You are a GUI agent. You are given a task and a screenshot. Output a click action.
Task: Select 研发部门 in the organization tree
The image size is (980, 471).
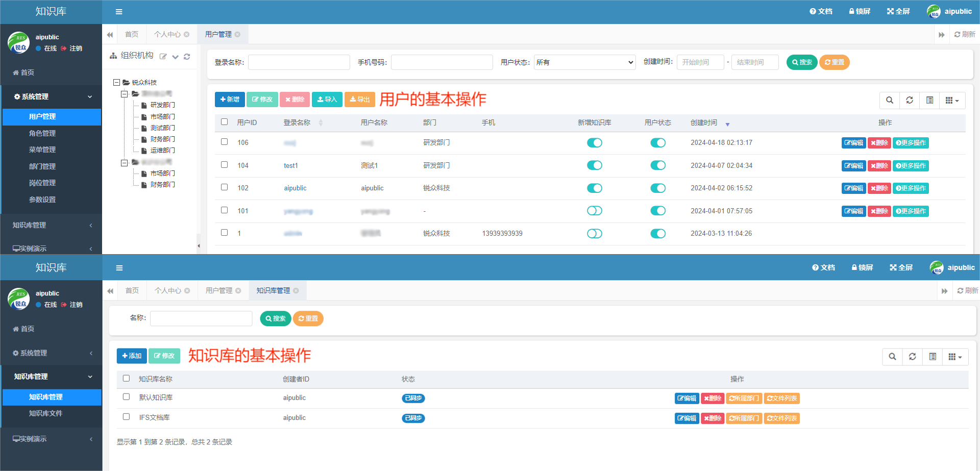[x=162, y=105]
